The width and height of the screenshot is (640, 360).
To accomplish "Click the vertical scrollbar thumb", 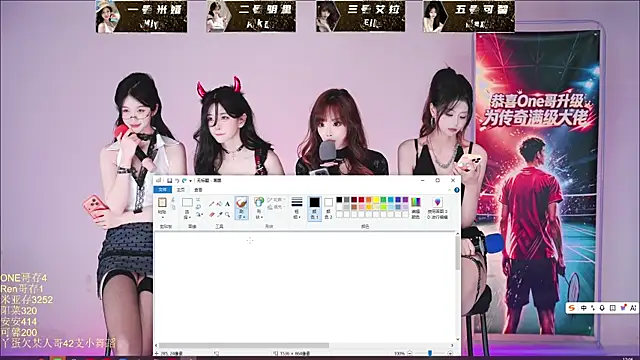I will click(458, 253).
